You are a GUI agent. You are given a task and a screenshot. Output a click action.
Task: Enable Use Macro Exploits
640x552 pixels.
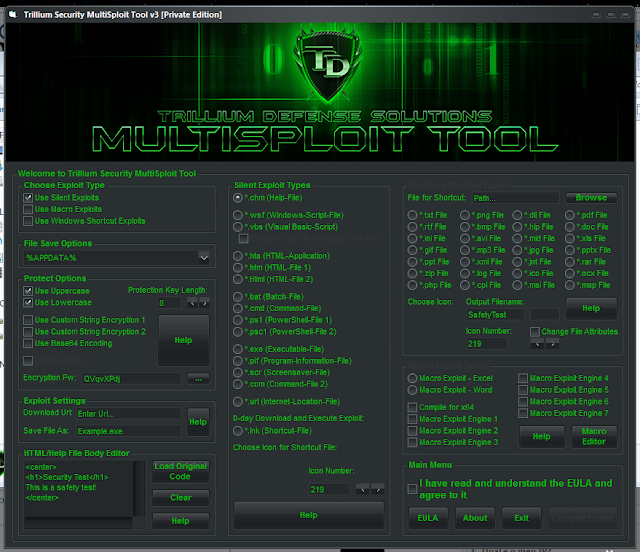[28, 209]
